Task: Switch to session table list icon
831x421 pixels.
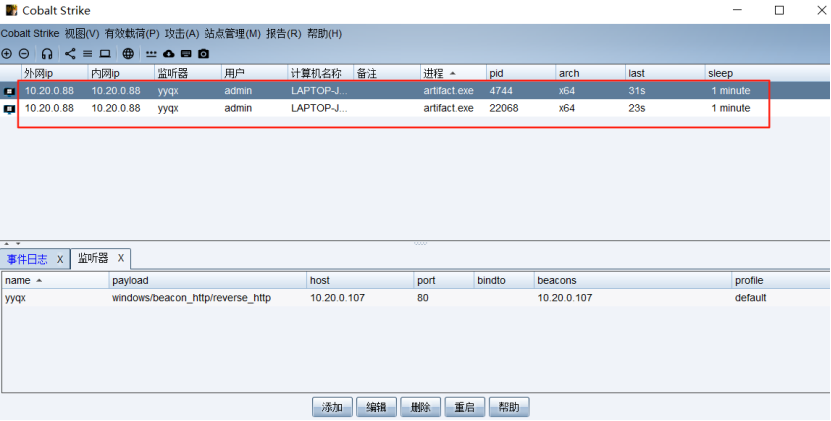Action: point(87,54)
